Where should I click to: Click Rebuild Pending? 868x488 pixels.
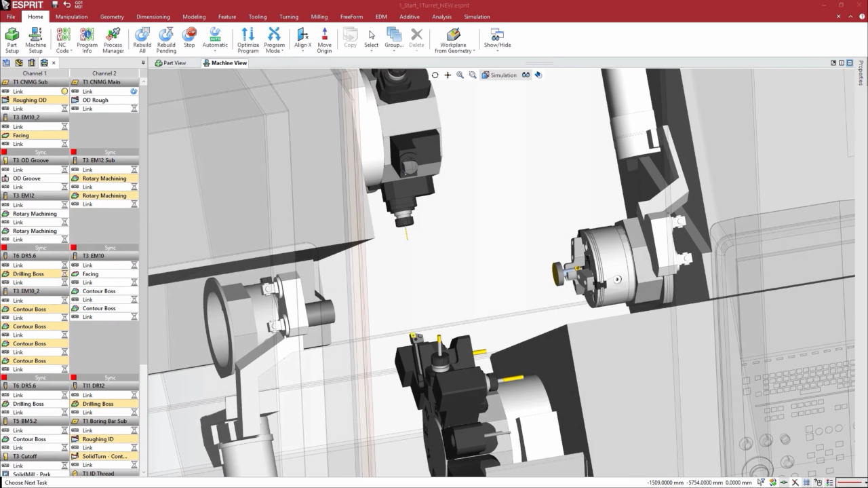tap(166, 41)
